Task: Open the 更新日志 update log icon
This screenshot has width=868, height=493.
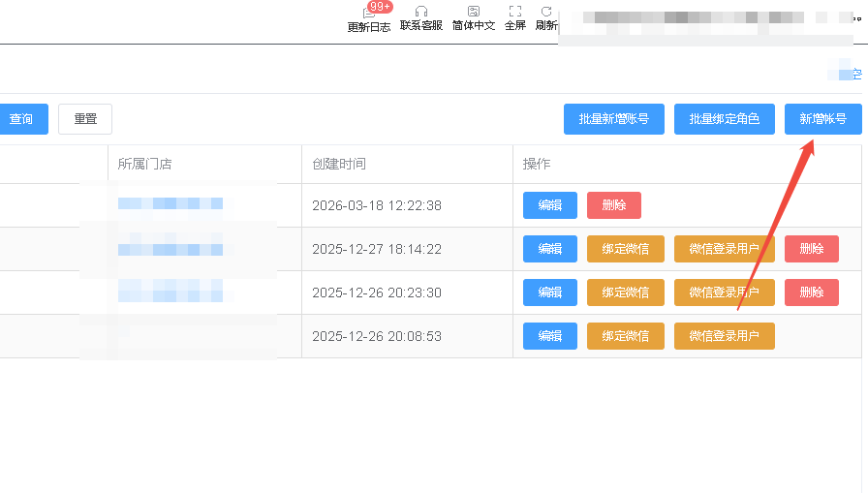Action: pyautogui.click(x=368, y=13)
